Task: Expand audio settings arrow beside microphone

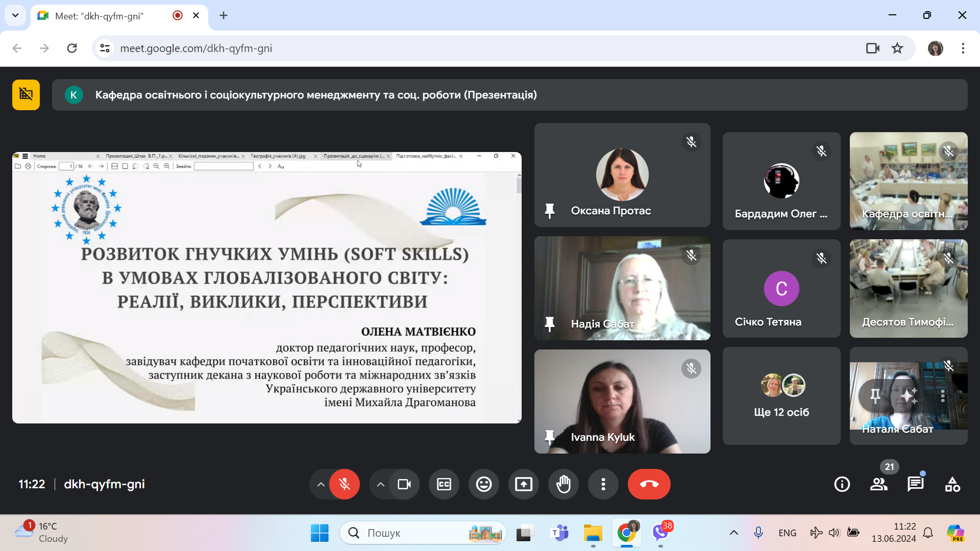Action: pos(321,484)
